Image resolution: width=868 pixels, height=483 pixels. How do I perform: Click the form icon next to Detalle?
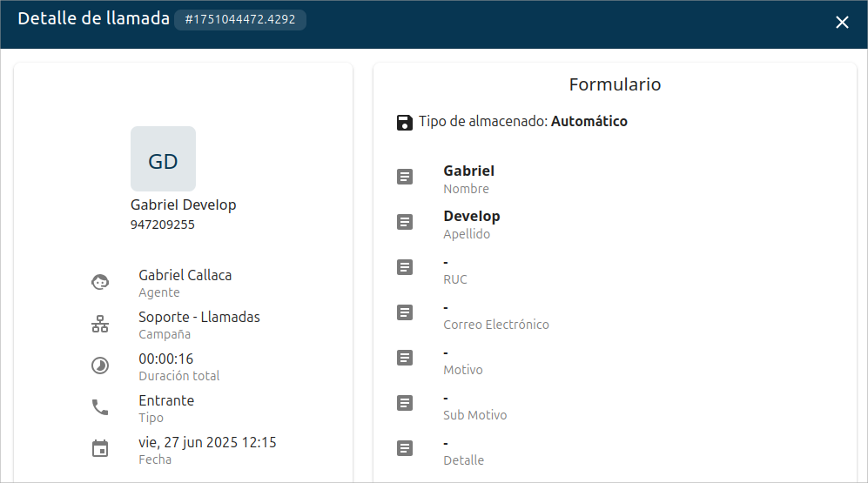click(405, 448)
